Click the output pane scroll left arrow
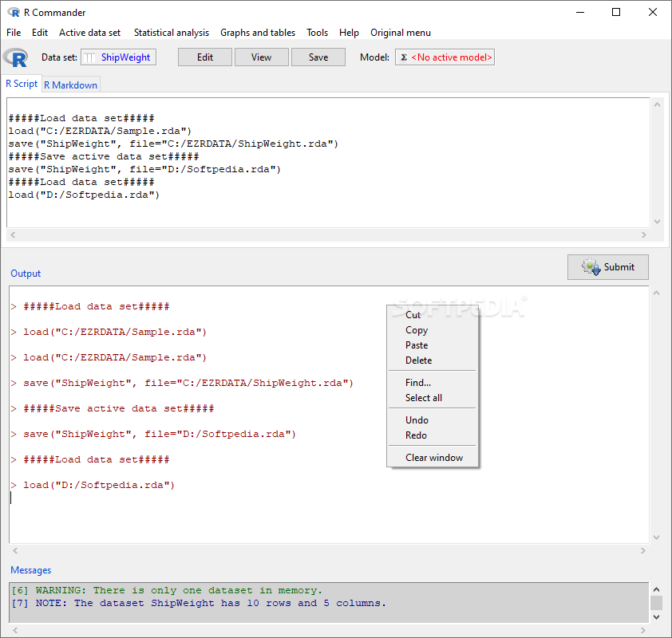Image resolution: width=672 pixels, height=638 pixels. tap(15, 550)
